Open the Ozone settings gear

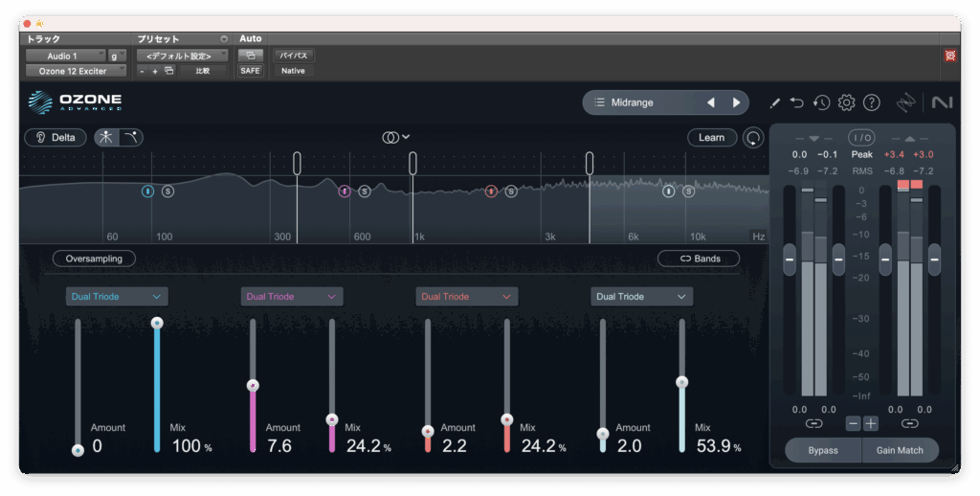846,102
